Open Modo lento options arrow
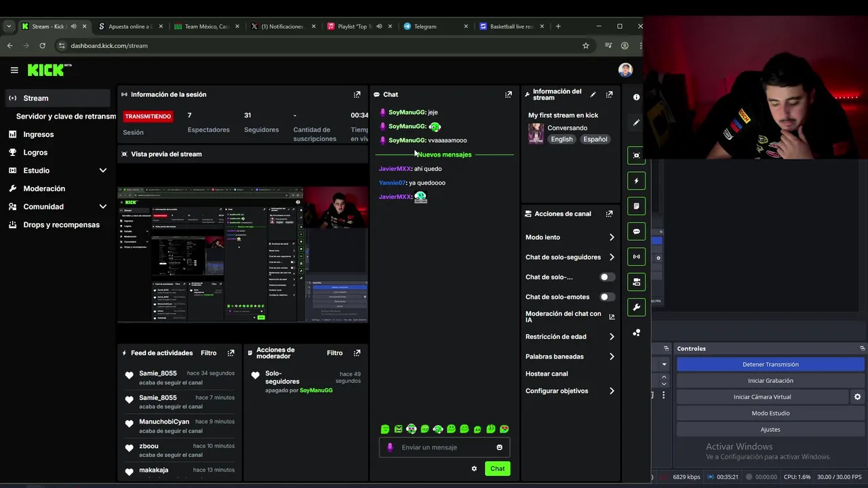The height and width of the screenshot is (488, 868). [x=612, y=237]
